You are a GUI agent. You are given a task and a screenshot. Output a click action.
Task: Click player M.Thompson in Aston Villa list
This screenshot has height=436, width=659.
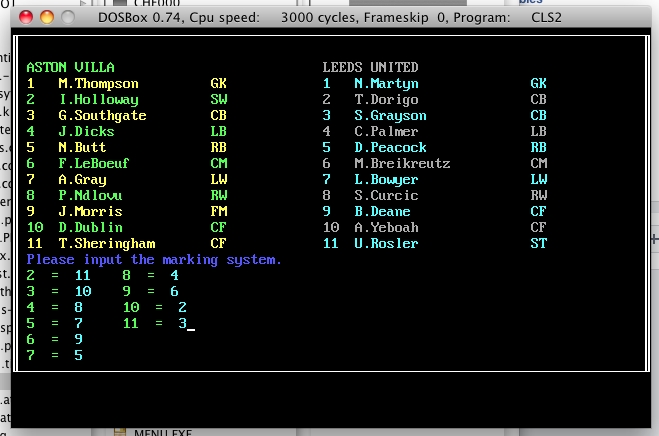(98, 84)
